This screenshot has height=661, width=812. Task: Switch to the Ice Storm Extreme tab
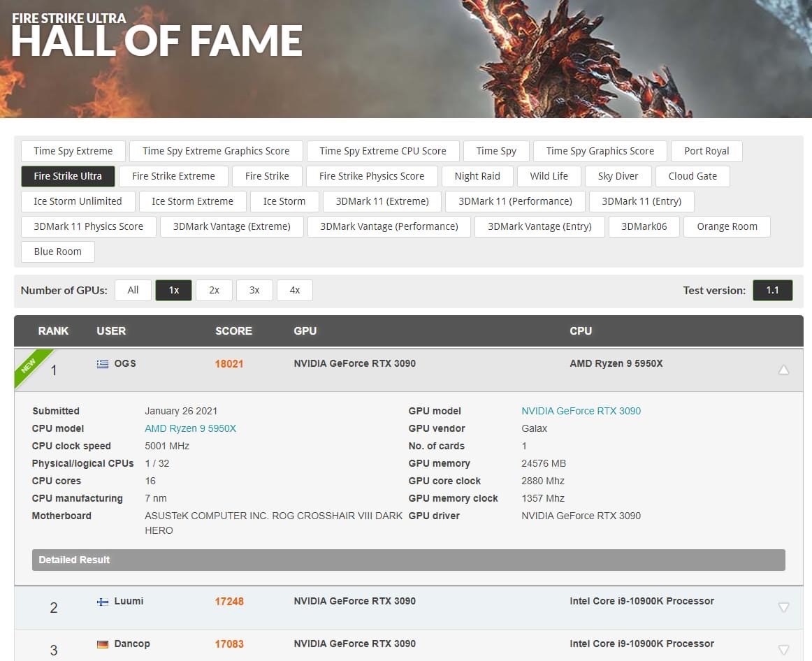pyautogui.click(x=193, y=201)
